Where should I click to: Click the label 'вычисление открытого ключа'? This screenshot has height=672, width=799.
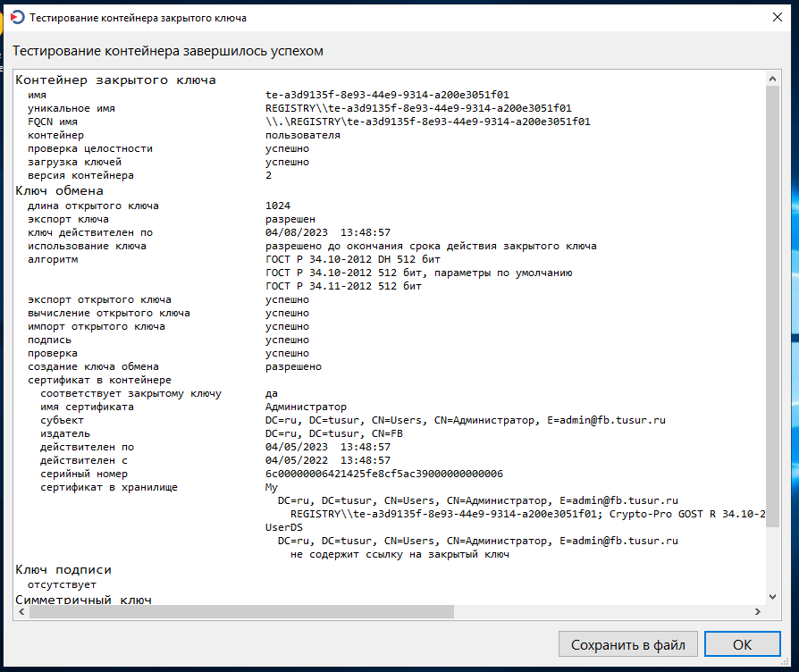108,313
